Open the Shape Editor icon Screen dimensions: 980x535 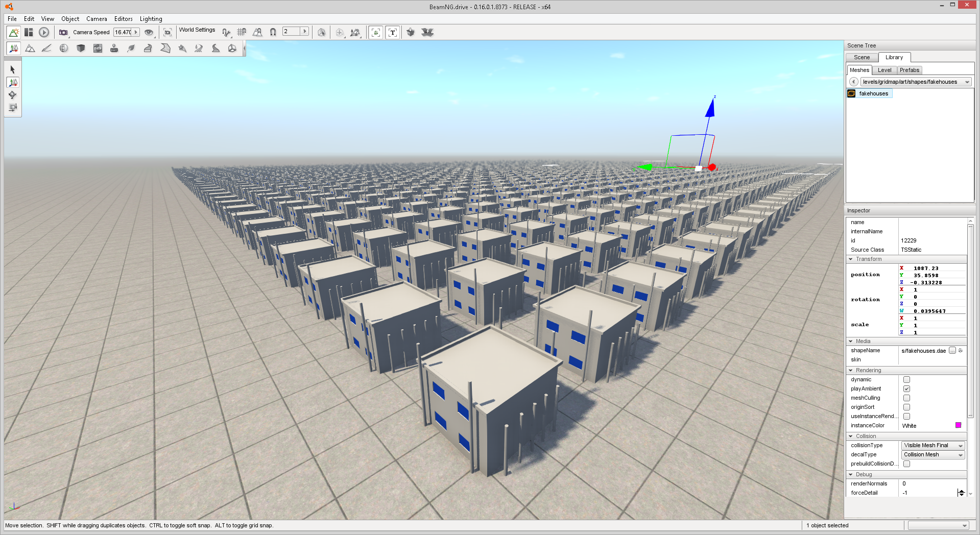(x=232, y=48)
